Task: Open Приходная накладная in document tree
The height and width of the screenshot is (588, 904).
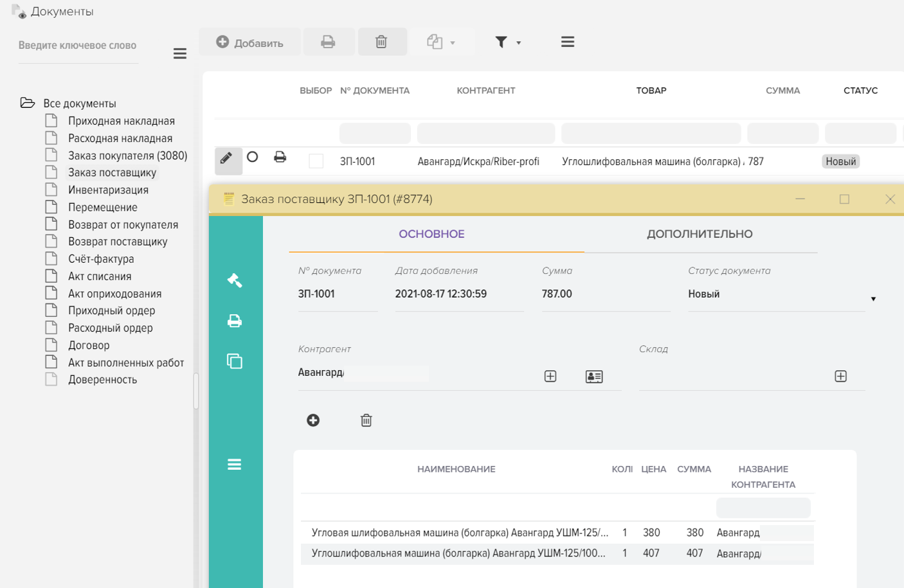Action: coord(121,121)
